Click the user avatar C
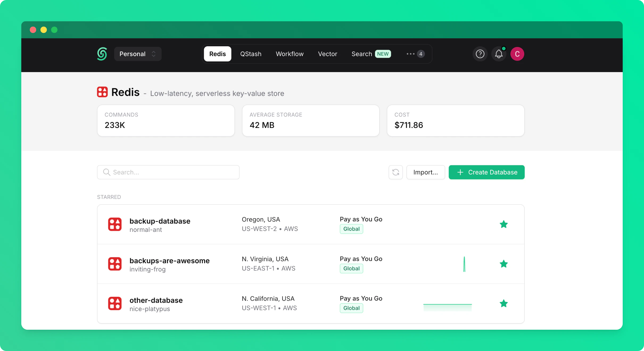Viewport: 644px width, 351px height. click(x=517, y=54)
